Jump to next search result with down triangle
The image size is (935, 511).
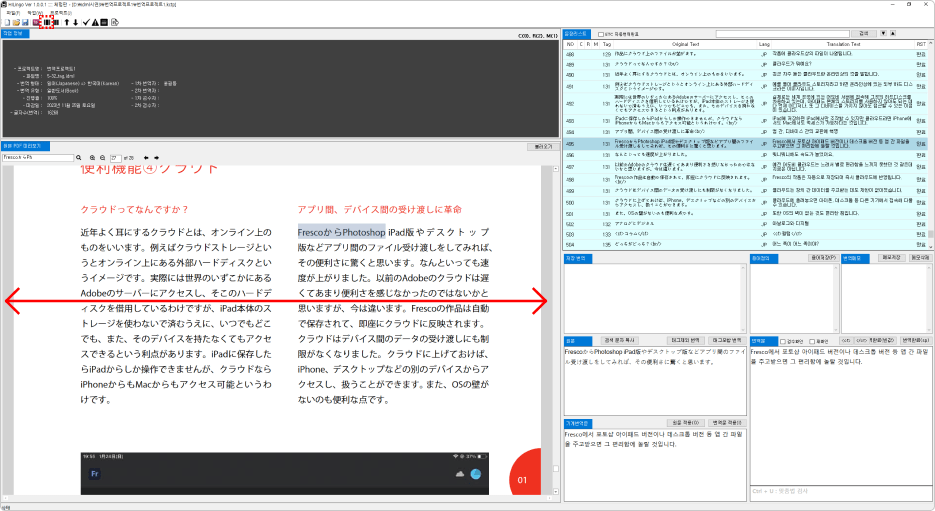[883, 34]
